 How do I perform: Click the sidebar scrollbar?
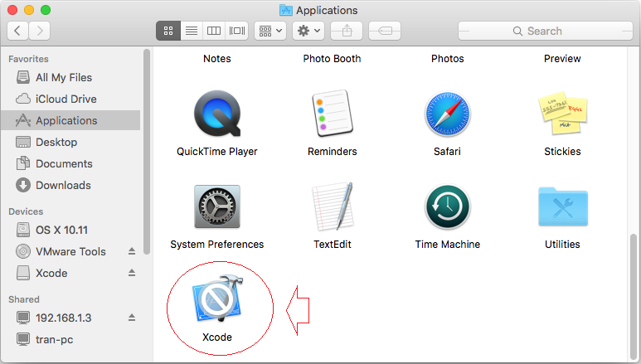point(147,152)
